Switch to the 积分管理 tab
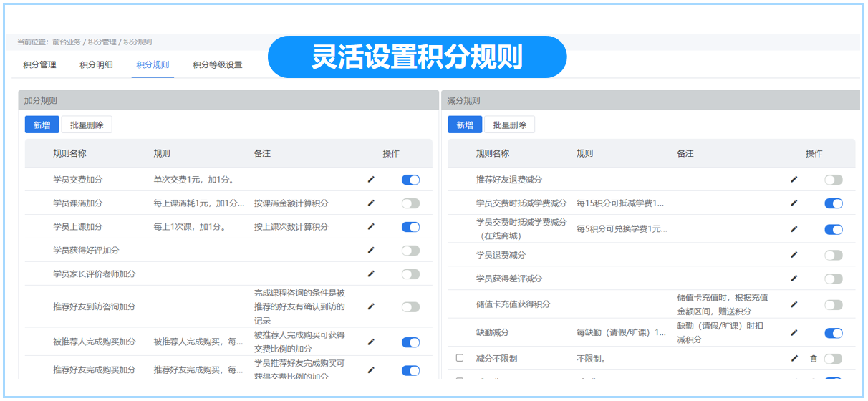This screenshot has width=868, height=401. tap(39, 64)
